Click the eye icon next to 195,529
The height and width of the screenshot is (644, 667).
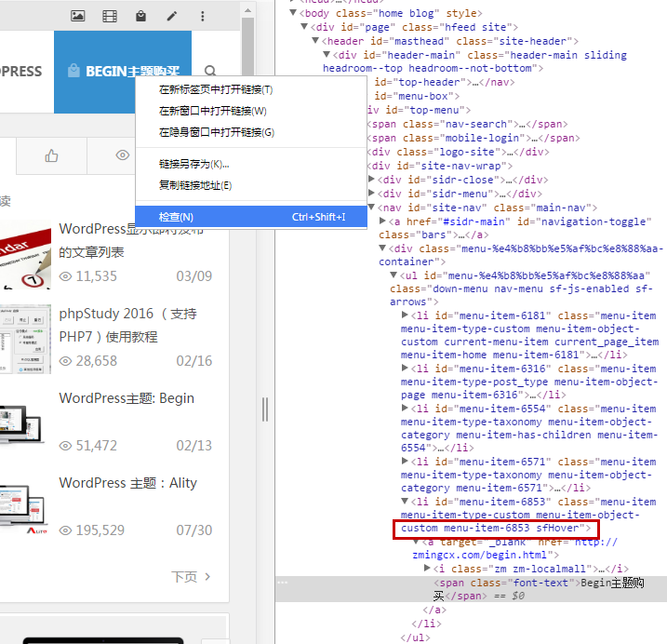[x=65, y=530]
